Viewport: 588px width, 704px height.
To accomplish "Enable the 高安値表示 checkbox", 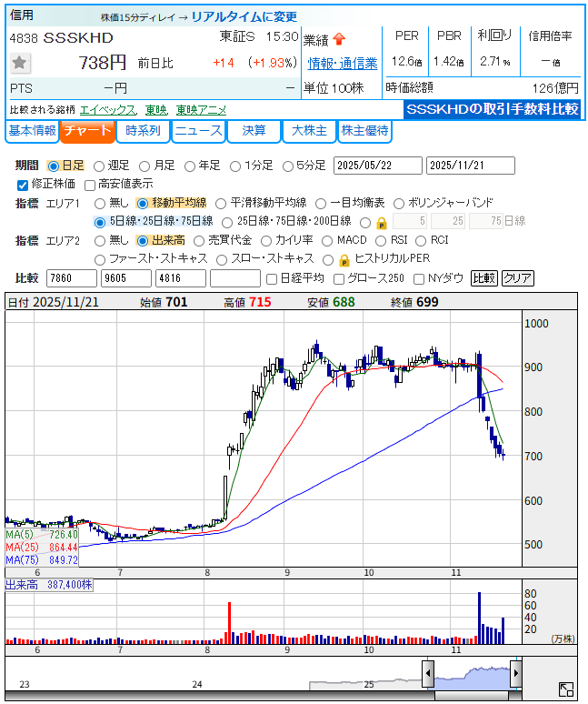I will pos(90,184).
